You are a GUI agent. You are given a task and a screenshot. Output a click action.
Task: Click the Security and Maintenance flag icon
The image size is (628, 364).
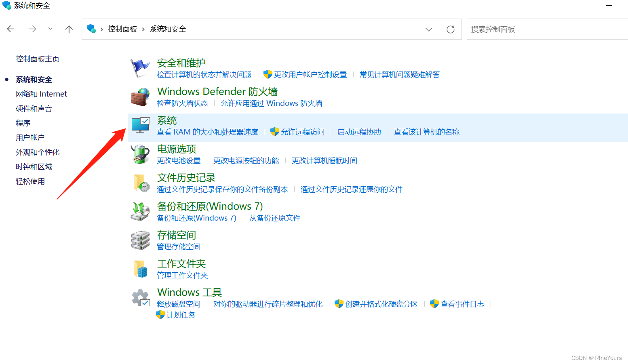tap(140, 68)
